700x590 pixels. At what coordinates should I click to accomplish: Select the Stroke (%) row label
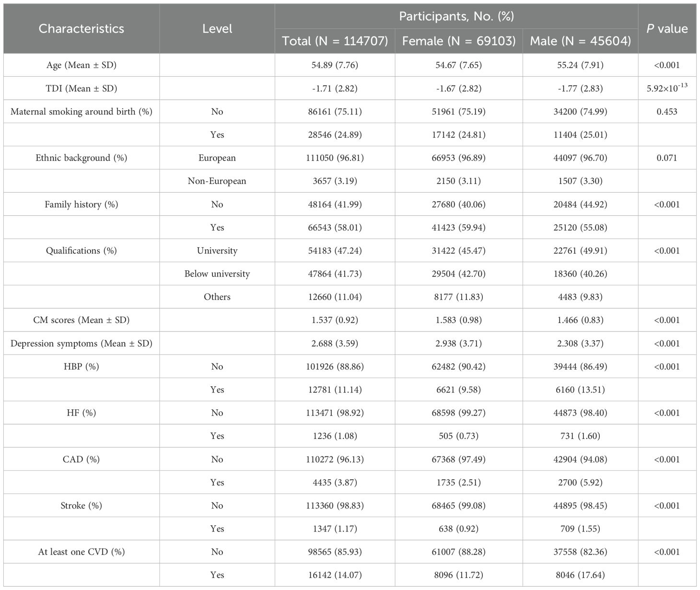(x=81, y=506)
